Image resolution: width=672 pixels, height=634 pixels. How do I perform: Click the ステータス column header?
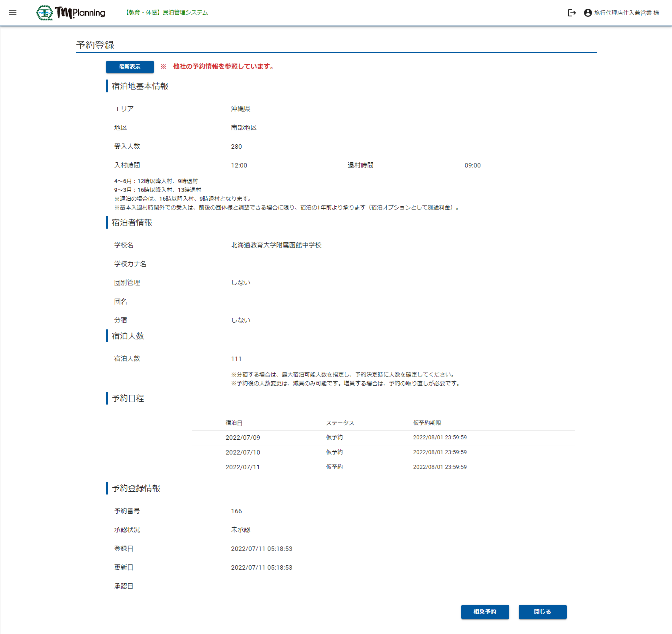pos(340,423)
